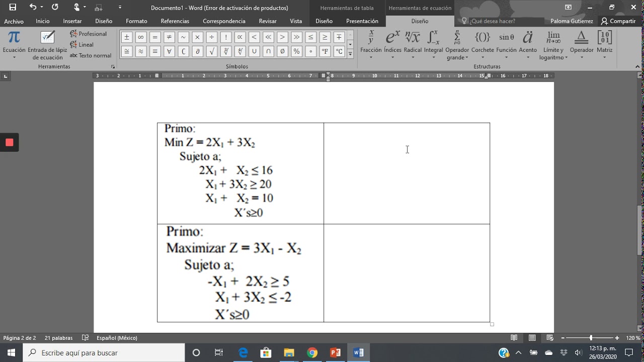Open the Corchete structures dropdown
The height and width of the screenshot is (362, 644).
tap(482, 45)
